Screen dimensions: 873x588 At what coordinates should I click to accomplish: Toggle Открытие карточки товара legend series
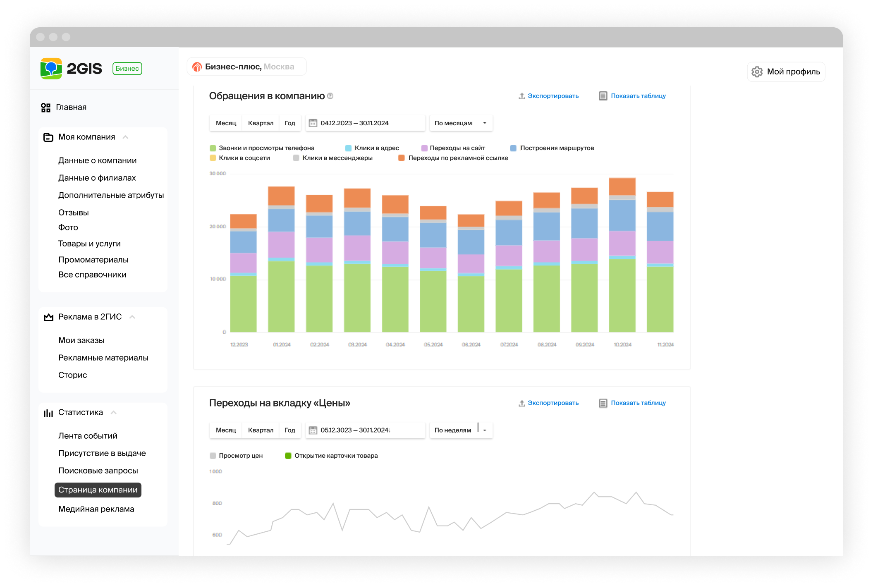point(332,456)
